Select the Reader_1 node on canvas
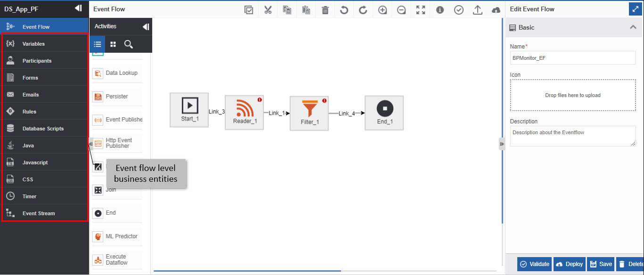The width and height of the screenshot is (644, 275). (245, 113)
